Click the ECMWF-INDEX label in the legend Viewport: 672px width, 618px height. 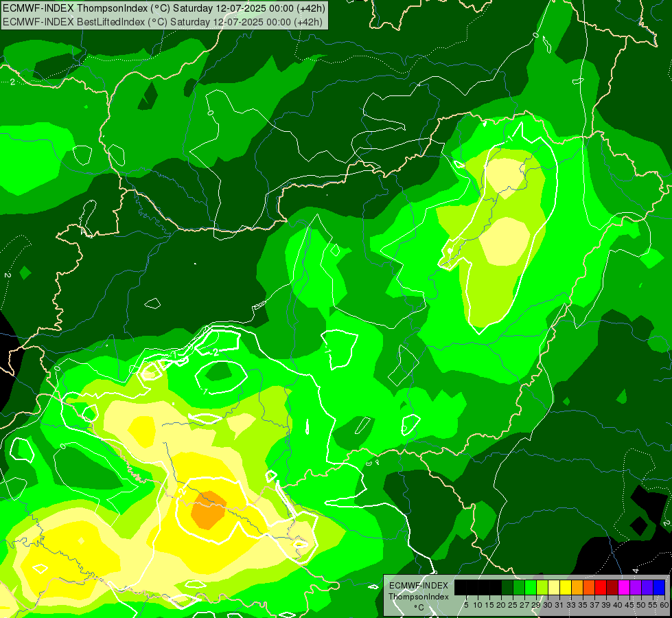point(418,586)
